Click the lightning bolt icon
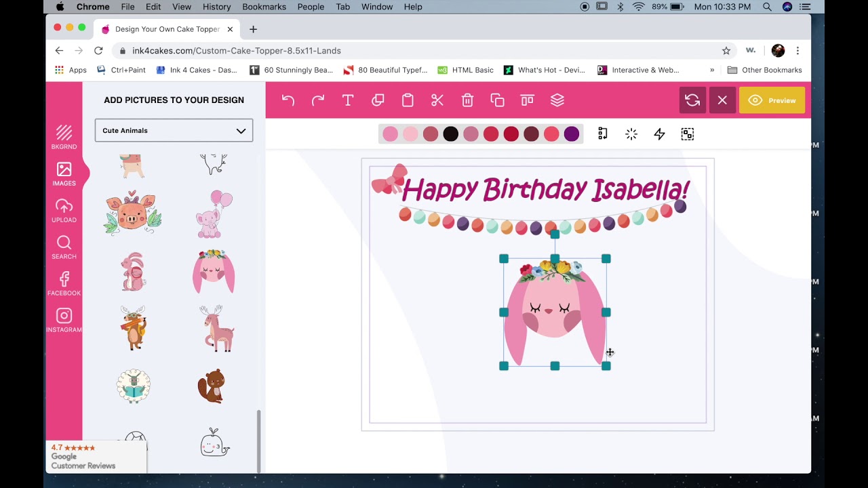The height and width of the screenshot is (488, 868). (659, 134)
